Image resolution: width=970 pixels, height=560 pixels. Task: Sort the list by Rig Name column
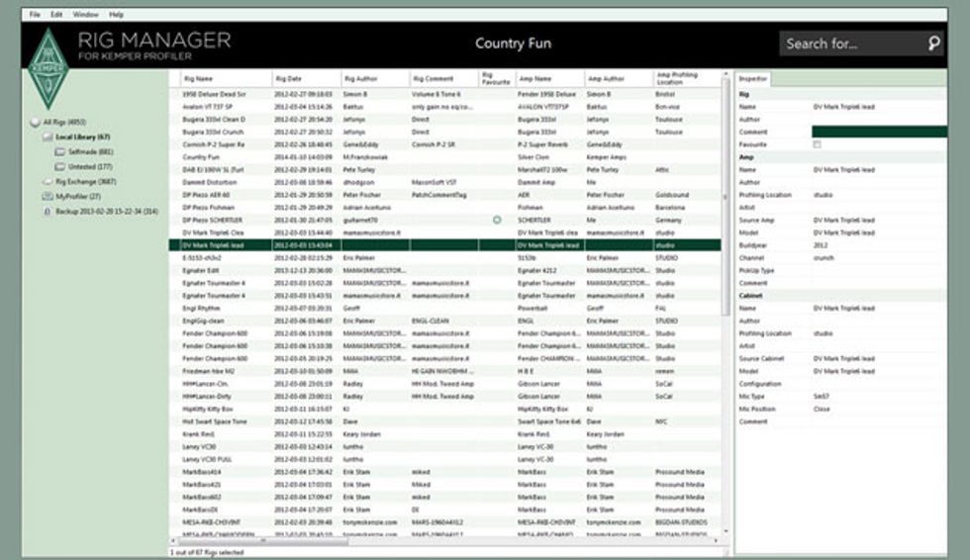pyautogui.click(x=225, y=78)
